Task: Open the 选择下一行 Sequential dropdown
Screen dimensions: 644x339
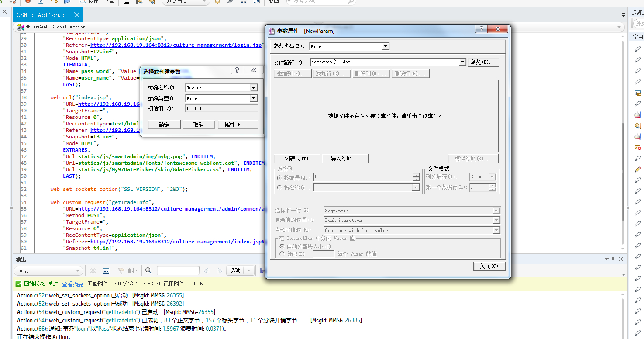Action: point(496,211)
